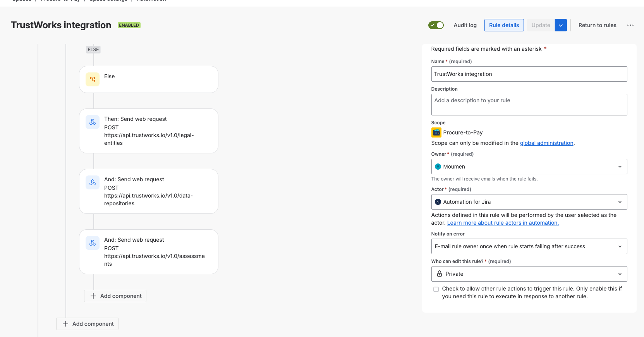Click the outer Add component button
Screen dimensions: 644x337
87,324
